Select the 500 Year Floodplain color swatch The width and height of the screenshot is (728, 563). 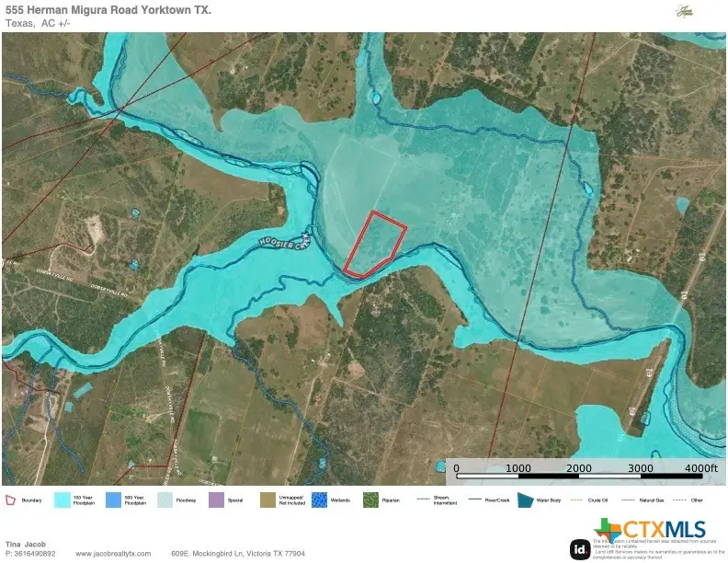point(113,500)
